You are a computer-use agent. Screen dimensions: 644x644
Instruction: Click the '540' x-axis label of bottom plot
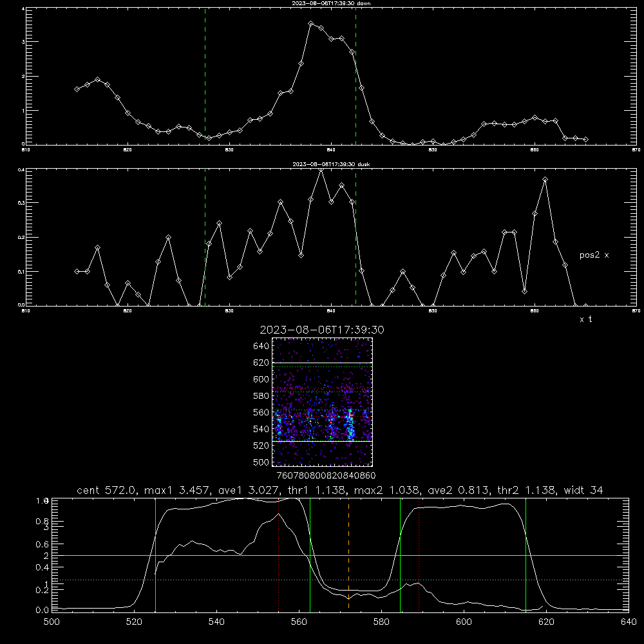pos(216,622)
